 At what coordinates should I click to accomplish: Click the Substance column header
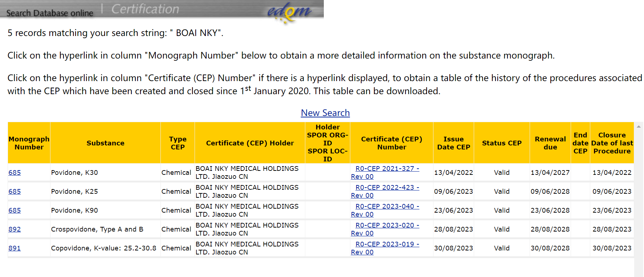tap(105, 143)
